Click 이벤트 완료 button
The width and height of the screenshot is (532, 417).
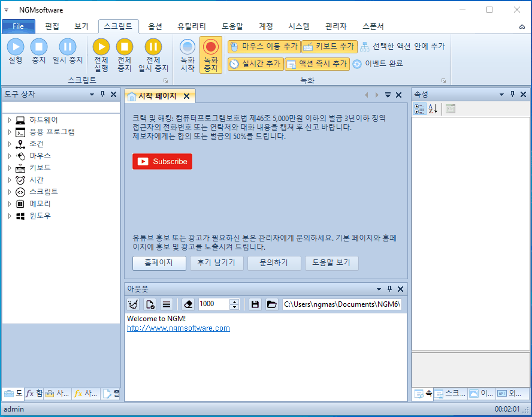pyautogui.click(x=377, y=64)
